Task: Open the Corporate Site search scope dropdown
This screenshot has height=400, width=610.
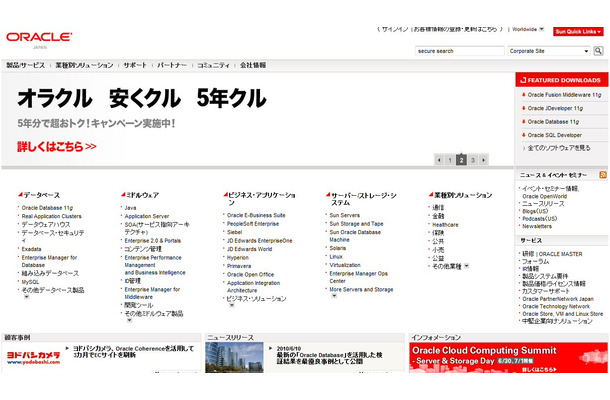Action: click(x=549, y=51)
